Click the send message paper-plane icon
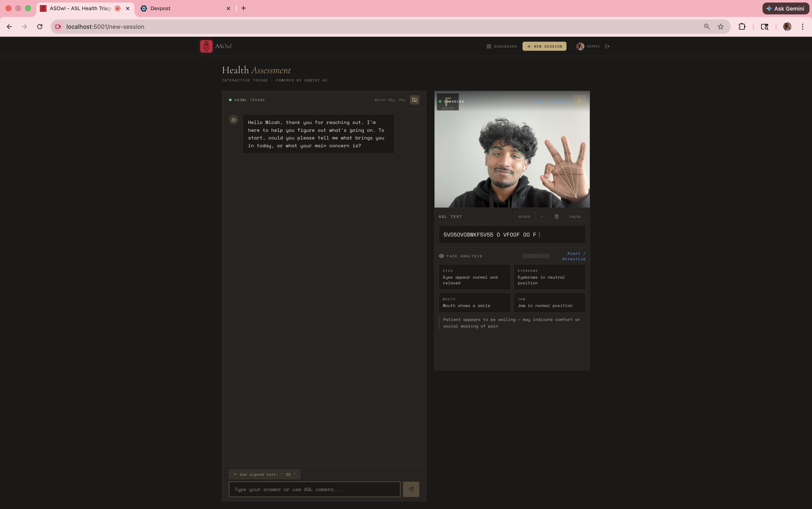812x509 pixels. pyautogui.click(x=411, y=489)
